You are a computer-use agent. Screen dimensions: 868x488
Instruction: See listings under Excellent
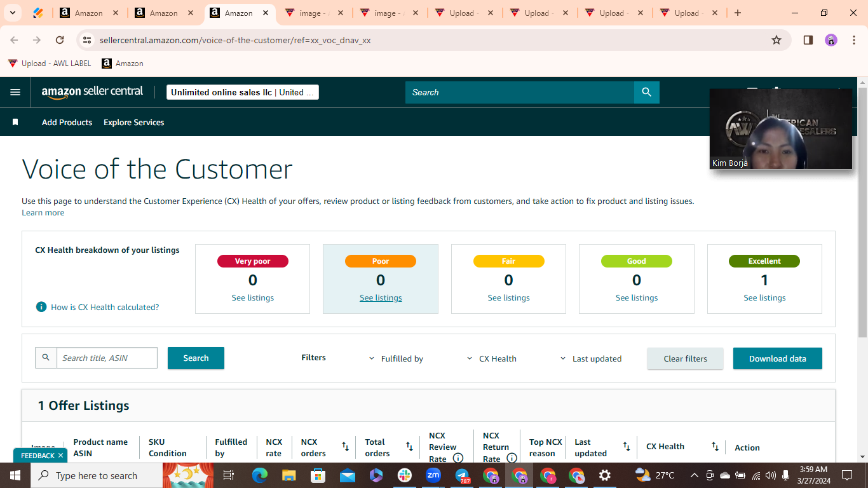click(x=765, y=297)
